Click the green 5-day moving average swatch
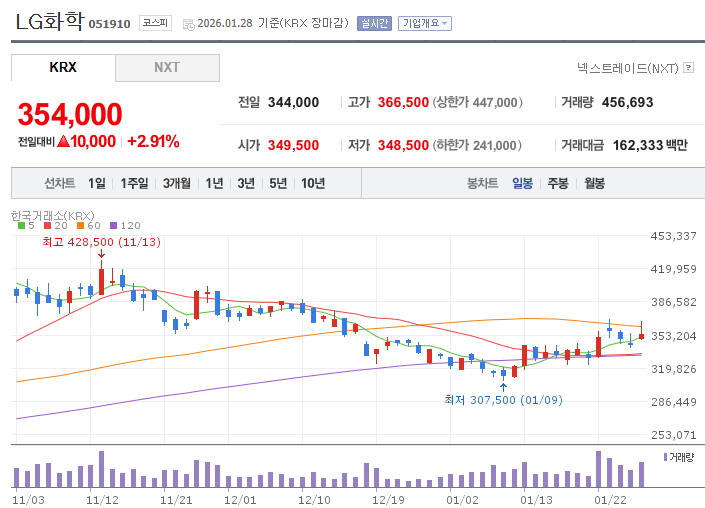This screenshot has width=705, height=508. click(x=21, y=226)
